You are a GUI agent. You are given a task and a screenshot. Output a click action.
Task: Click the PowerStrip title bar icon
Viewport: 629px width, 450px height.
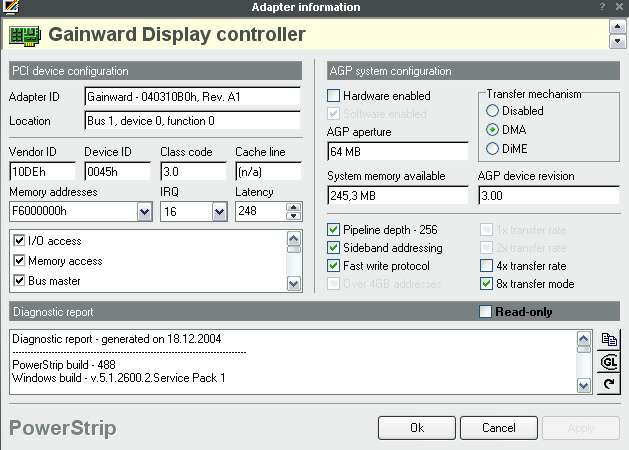coord(10,6)
